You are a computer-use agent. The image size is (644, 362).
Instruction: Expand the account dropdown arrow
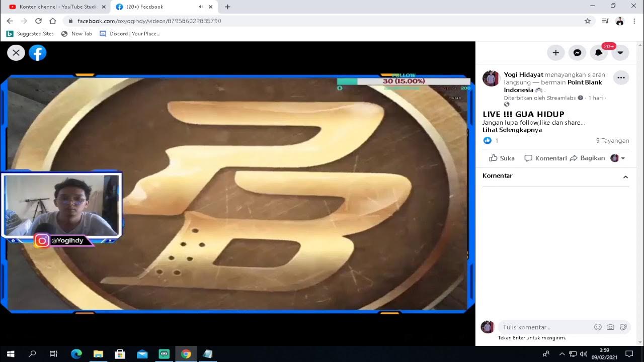click(x=620, y=52)
